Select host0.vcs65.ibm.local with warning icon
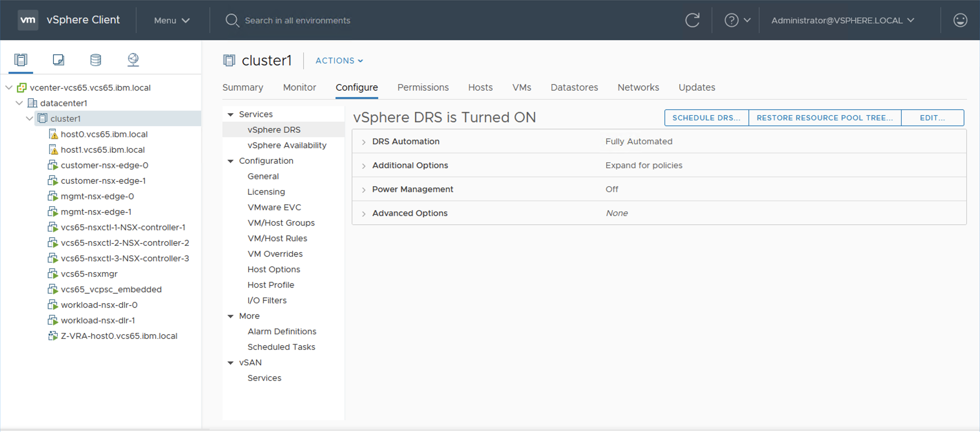Screen dimensions: 980x432 pyautogui.click(x=104, y=135)
